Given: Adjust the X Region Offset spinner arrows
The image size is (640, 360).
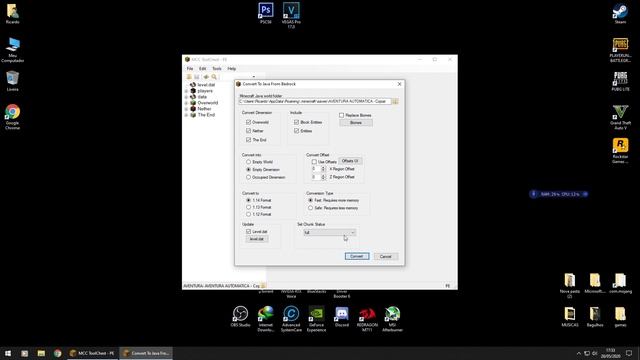Looking at the screenshot, I should click(323, 169).
